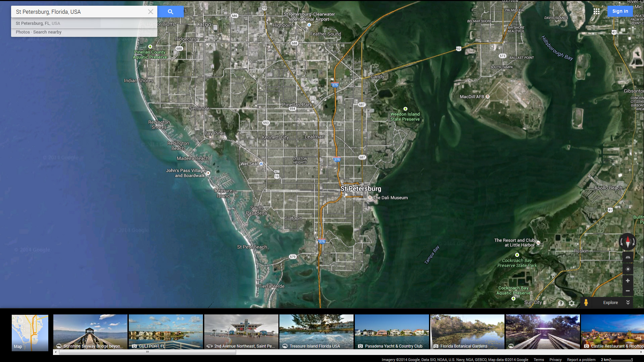Collapse the Explore photo panel

tap(628, 302)
